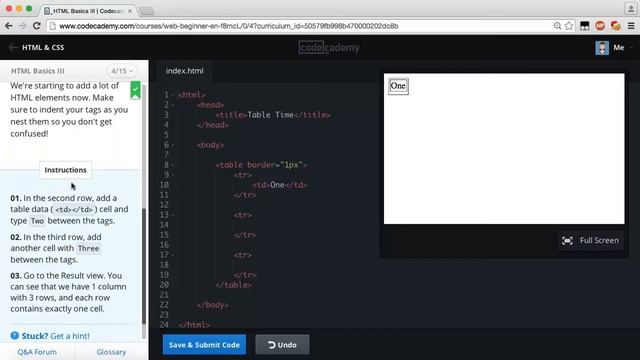Click the td tag snippet in instruction 01
The height and width of the screenshot is (360, 640).
pyautogui.click(x=74, y=209)
